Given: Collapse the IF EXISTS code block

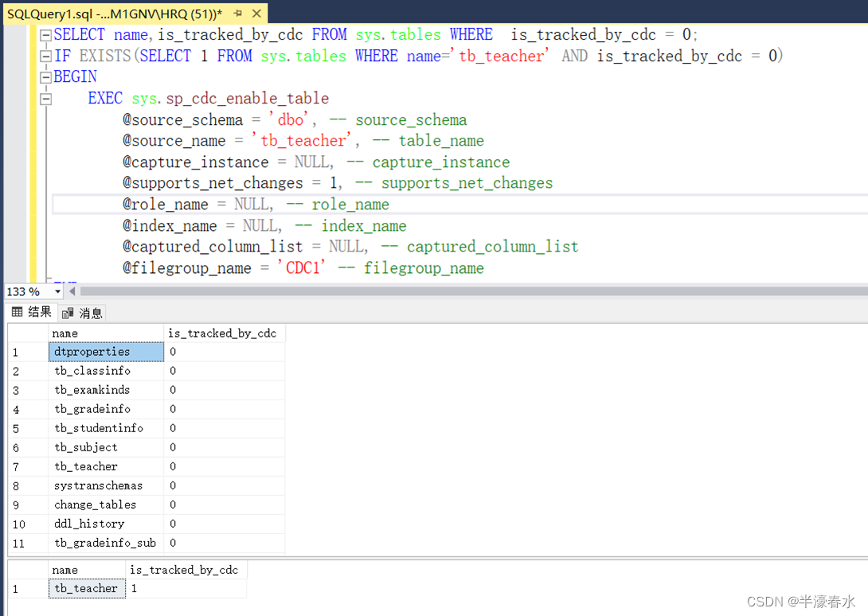Looking at the screenshot, I should (45, 55).
